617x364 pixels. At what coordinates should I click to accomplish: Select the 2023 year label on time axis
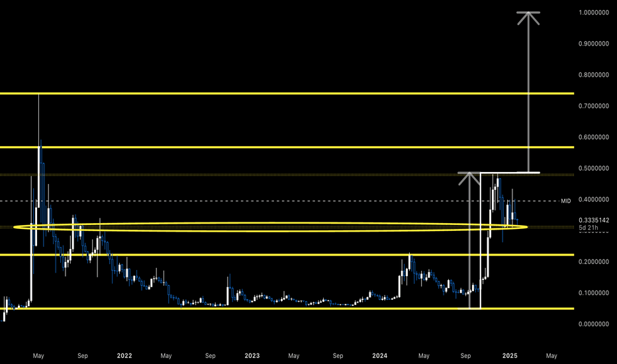click(252, 356)
